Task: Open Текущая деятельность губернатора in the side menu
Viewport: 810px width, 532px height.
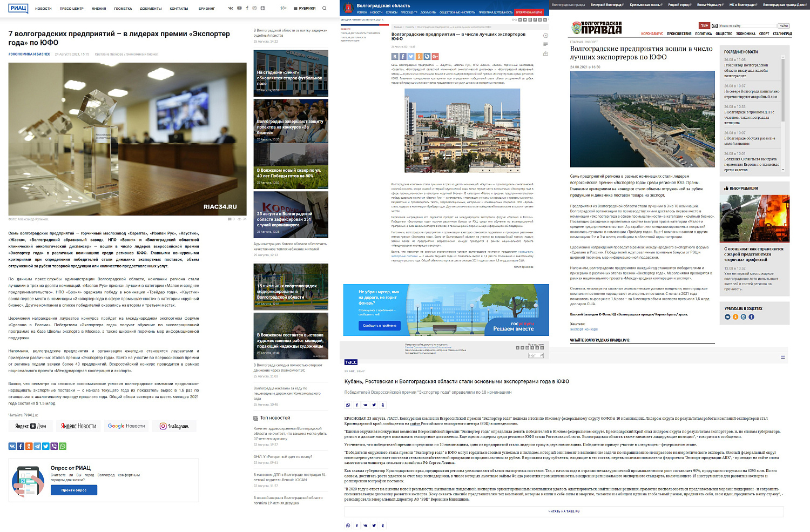Action: tap(360, 33)
